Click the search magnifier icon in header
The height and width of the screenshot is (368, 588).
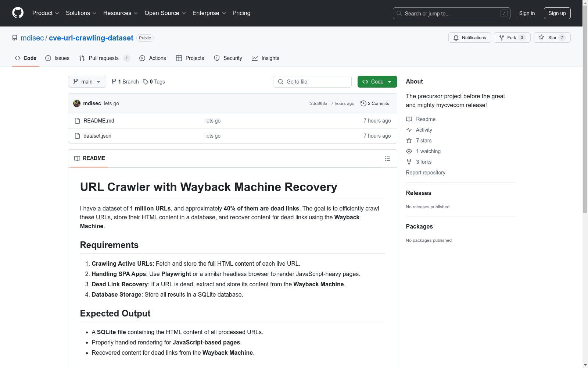pyautogui.click(x=399, y=13)
